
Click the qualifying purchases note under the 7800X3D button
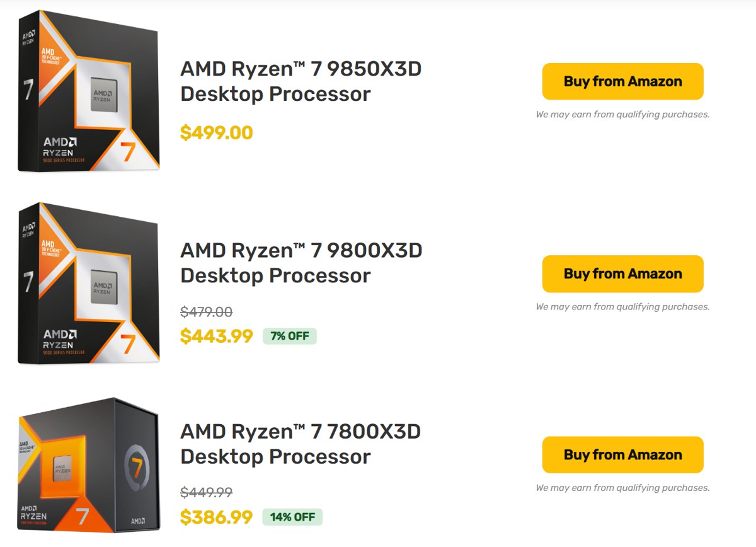(622, 488)
